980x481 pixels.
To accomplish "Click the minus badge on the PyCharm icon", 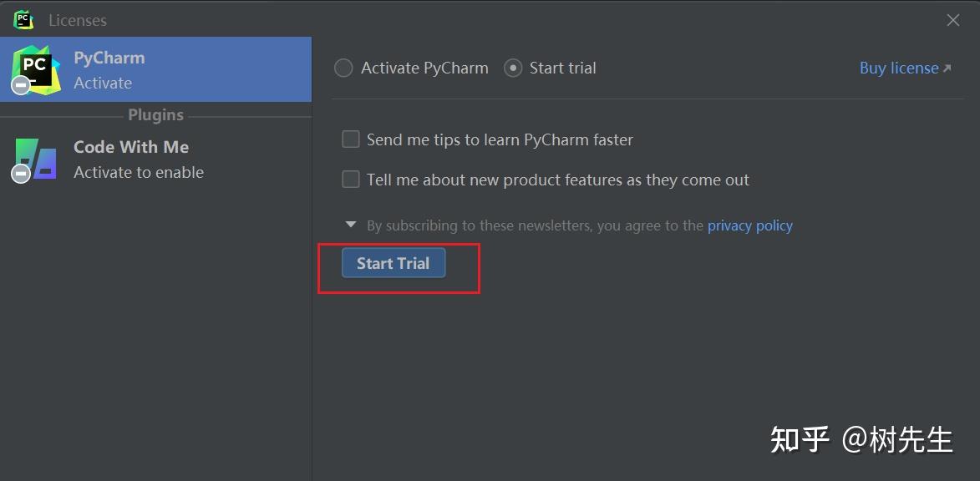I will click(x=21, y=84).
